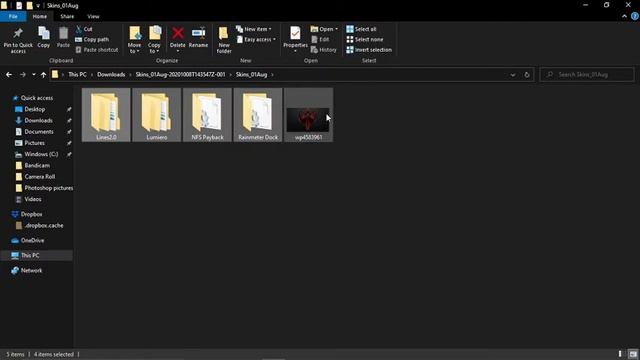640x360 pixels.
Task: Click Downloads in address bar path
Action: tap(111, 75)
